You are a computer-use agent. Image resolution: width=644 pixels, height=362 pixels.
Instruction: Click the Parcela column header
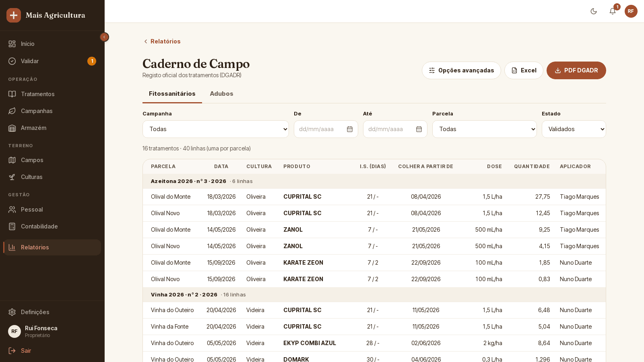tap(163, 167)
